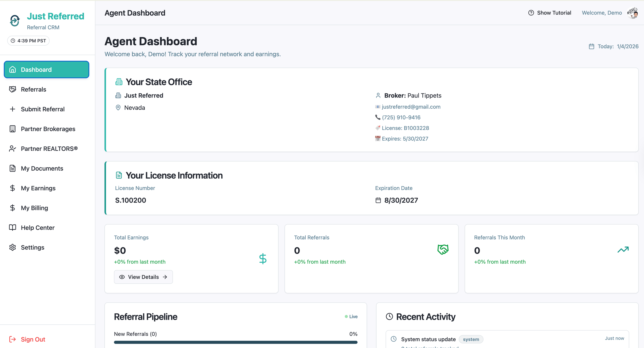644x348 pixels.
Task: Toggle the Live indicator on Referral Pipeline
Action: tap(351, 317)
